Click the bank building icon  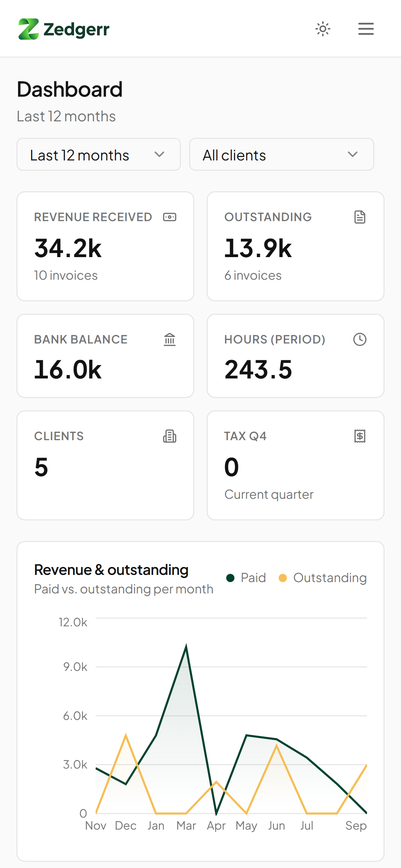pos(170,339)
